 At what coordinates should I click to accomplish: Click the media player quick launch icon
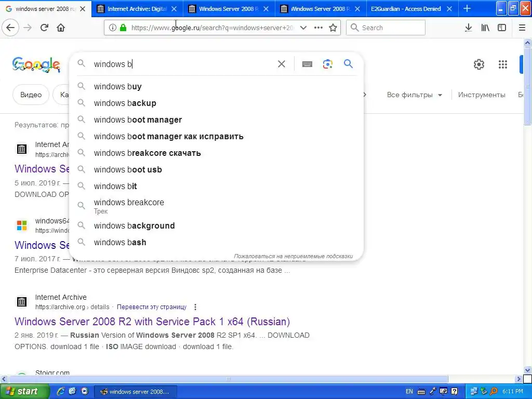(85, 391)
